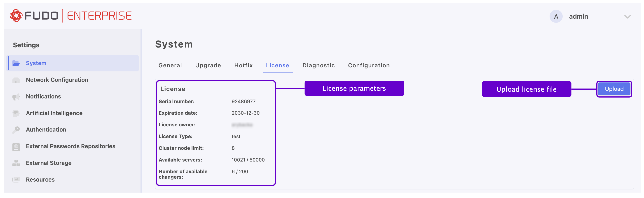644x198 pixels.
Task: Click the Authentication key icon
Action: click(x=16, y=130)
